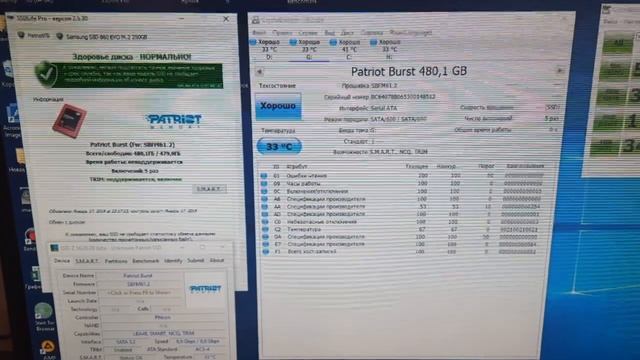The height and width of the screenshot is (360, 640).
Task: Open the Partitions tab in SSD-Z
Action: tap(116, 261)
